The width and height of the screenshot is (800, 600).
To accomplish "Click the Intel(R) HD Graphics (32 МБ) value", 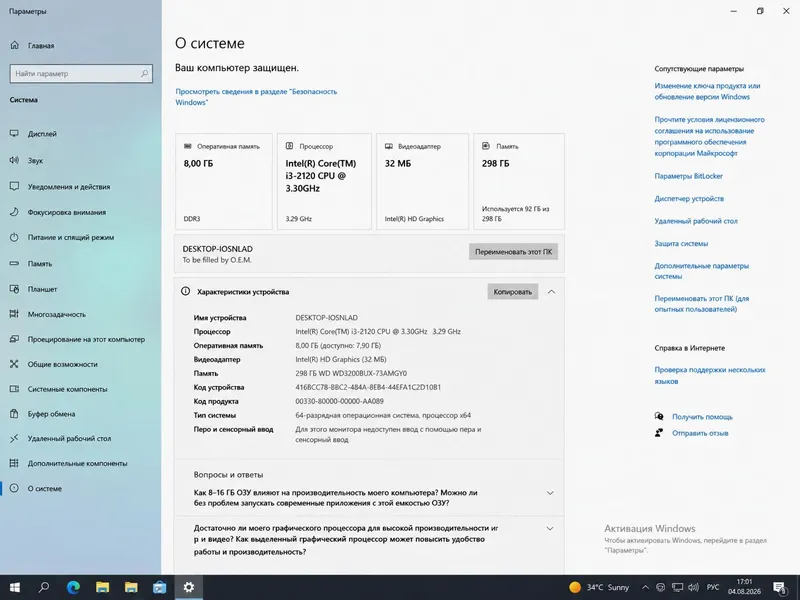I will tap(341, 359).
